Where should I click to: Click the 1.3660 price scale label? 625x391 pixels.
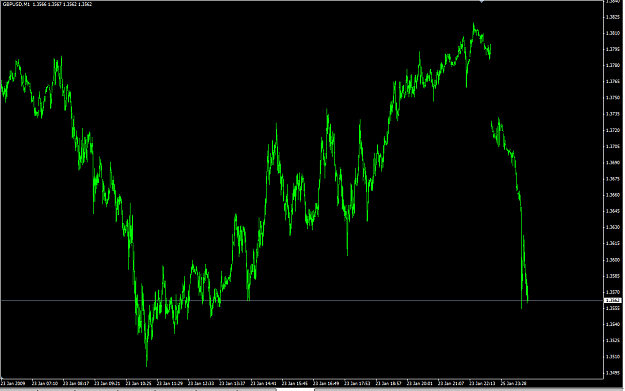tap(613, 195)
